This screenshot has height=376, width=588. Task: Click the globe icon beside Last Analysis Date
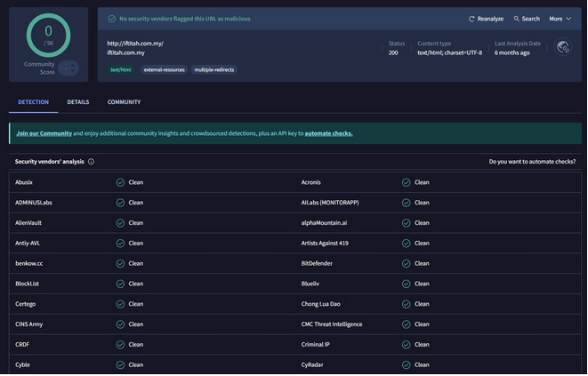(562, 48)
